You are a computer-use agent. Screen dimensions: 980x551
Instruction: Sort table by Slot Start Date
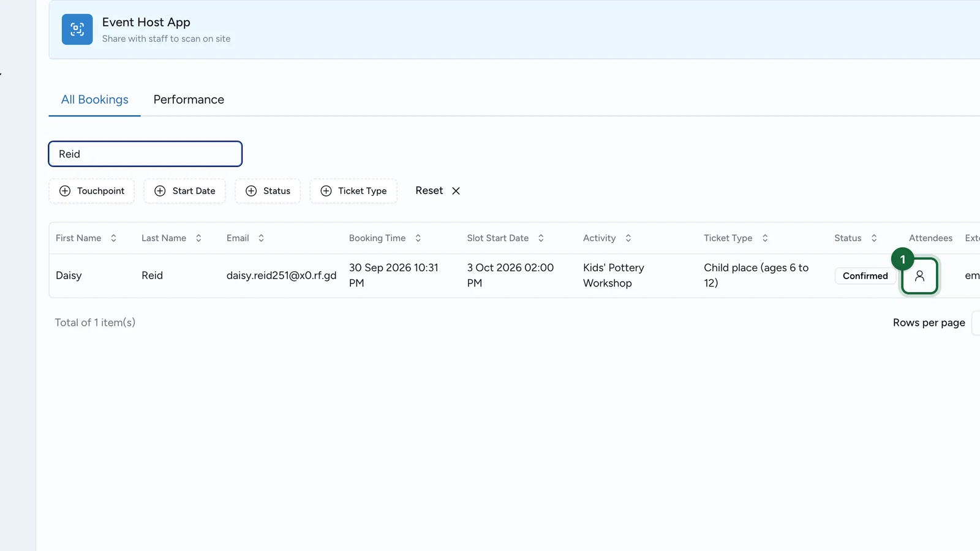click(x=505, y=238)
